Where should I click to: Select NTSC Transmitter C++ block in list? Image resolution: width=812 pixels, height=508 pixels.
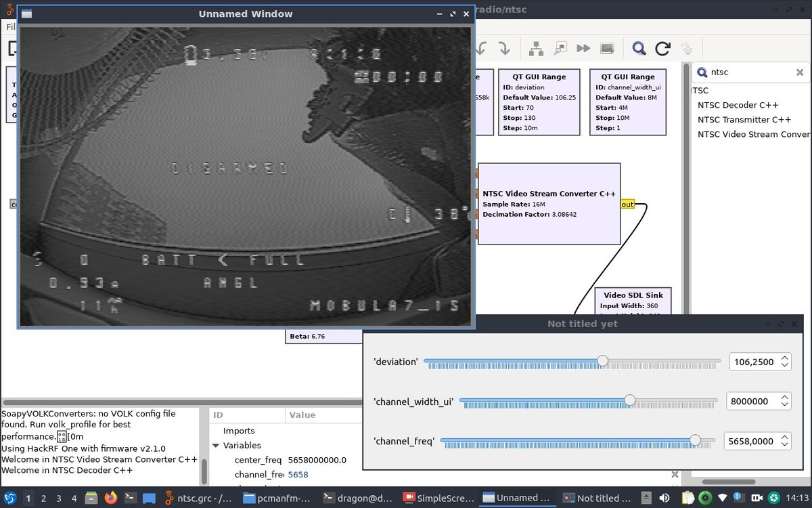[x=744, y=120]
